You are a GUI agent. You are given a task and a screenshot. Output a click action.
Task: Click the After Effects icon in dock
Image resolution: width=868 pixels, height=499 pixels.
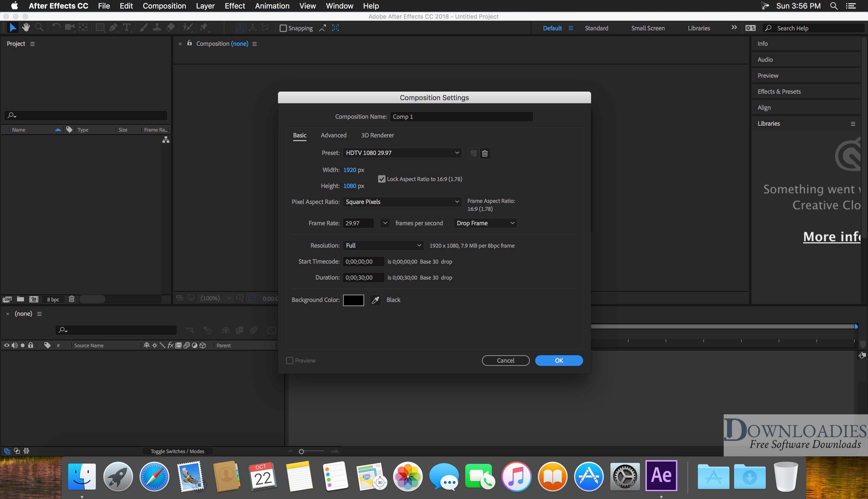pos(661,476)
